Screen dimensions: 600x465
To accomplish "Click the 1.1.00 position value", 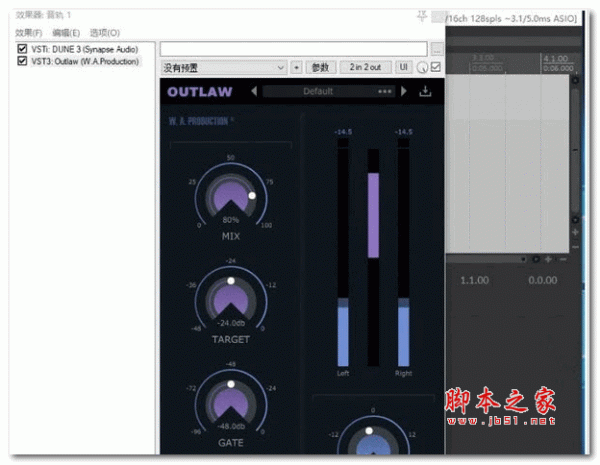I will pos(474,280).
